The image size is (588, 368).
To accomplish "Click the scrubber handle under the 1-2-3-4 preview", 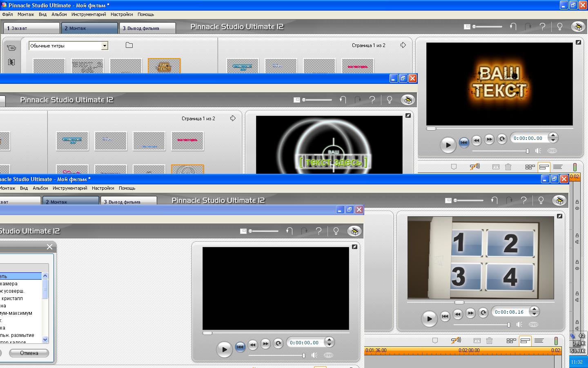I will pos(459,302).
